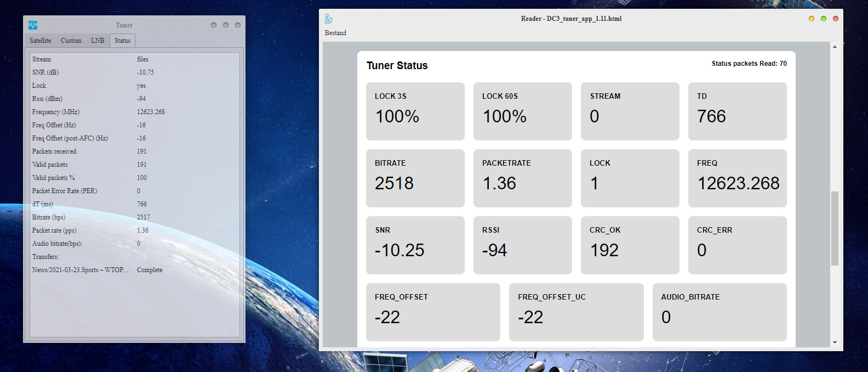
Task: Click the BITRATE tile showing 2518
Action: [415, 178]
